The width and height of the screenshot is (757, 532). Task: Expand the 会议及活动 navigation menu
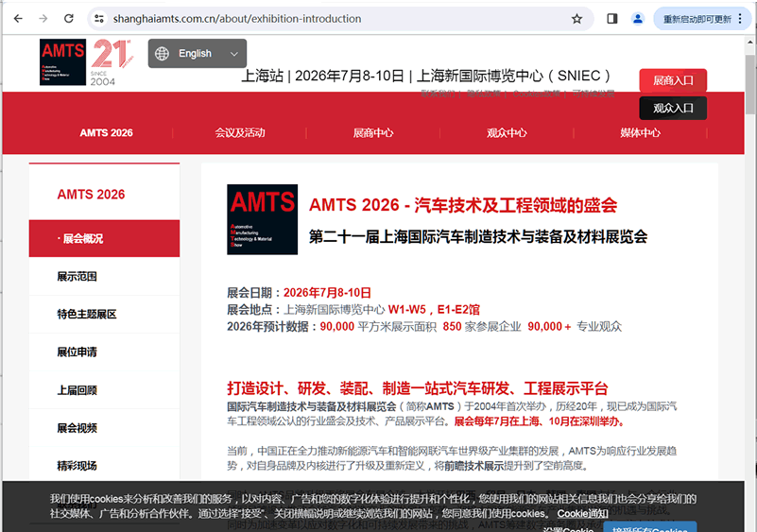(240, 132)
